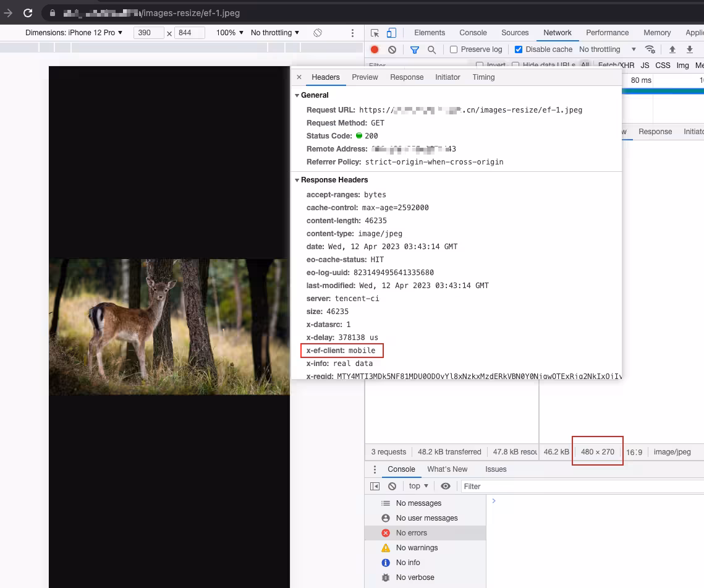Screen dimensions: 704x588
Task: Open the console top context dropdown
Action: pyautogui.click(x=418, y=486)
